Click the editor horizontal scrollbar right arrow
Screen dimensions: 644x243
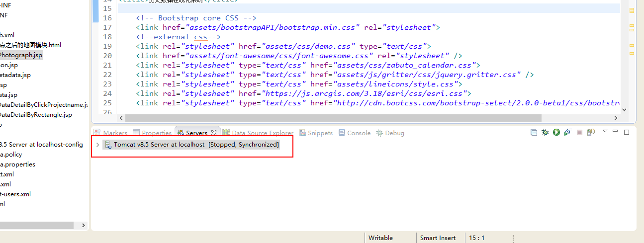click(616, 118)
